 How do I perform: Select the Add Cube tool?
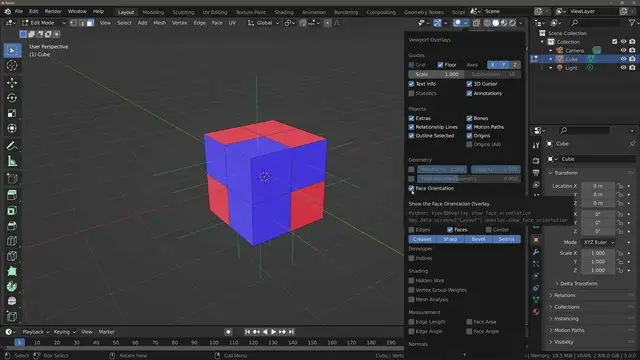click(x=12, y=178)
